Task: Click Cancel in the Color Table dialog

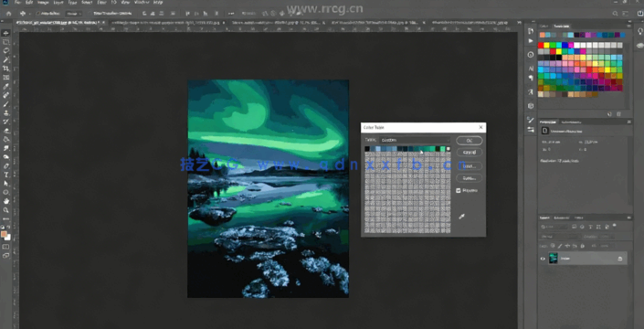Action: click(x=469, y=153)
